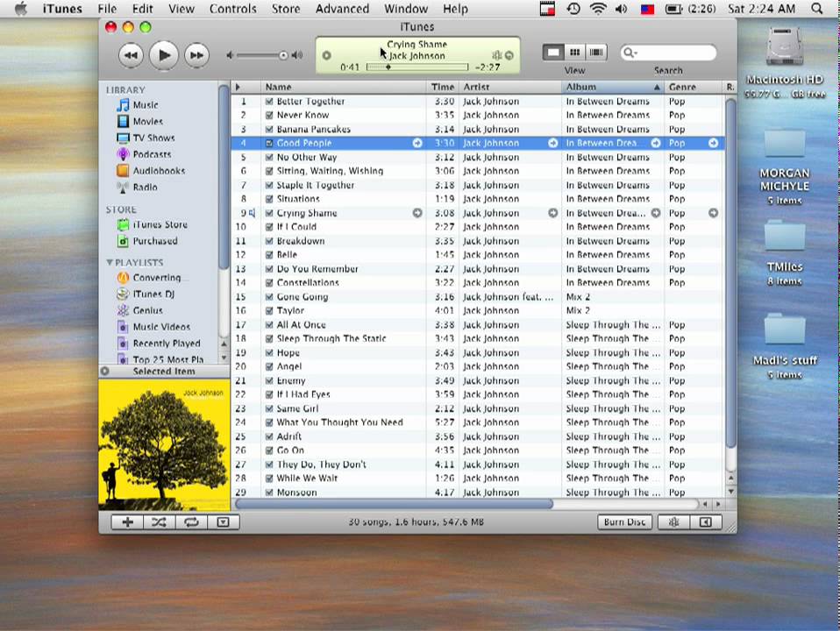Uncheck the Better Together checkbox
840x631 pixels.
[x=269, y=102]
